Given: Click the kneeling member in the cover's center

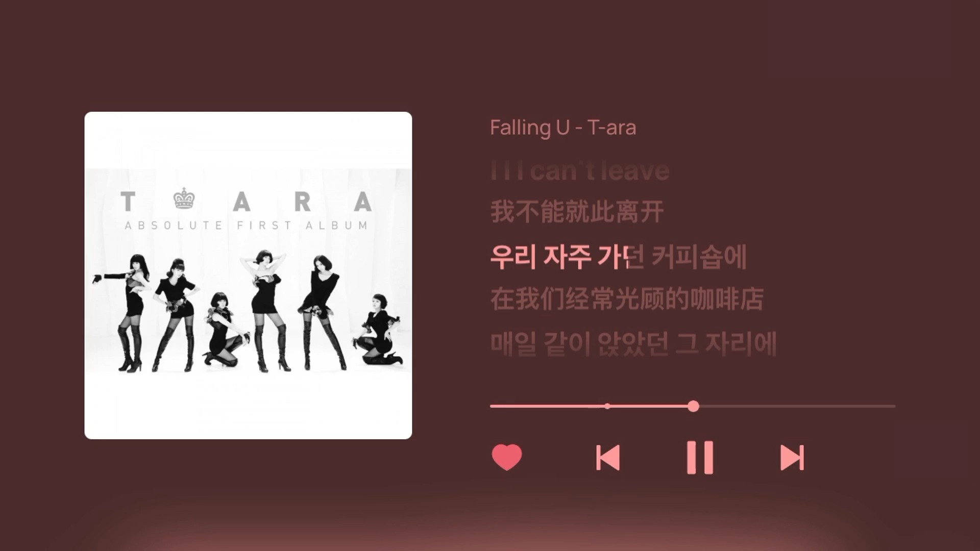Looking at the screenshot, I should click(x=223, y=329).
